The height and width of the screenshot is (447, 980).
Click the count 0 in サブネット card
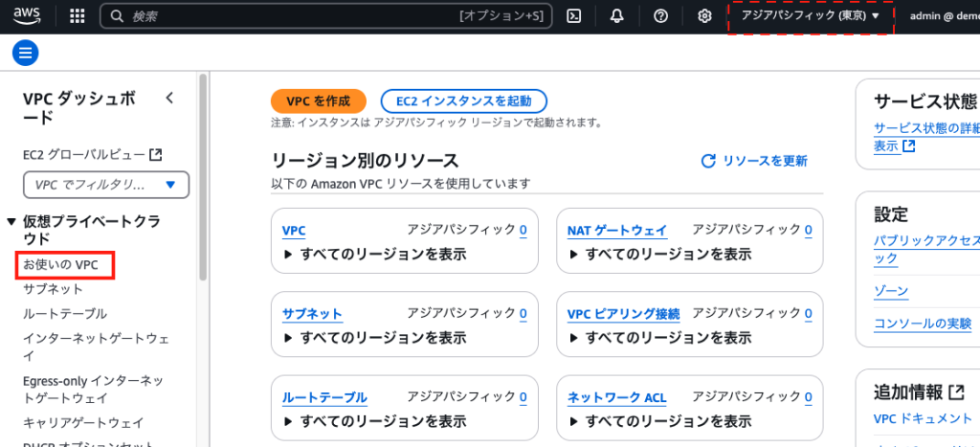point(523,313)
